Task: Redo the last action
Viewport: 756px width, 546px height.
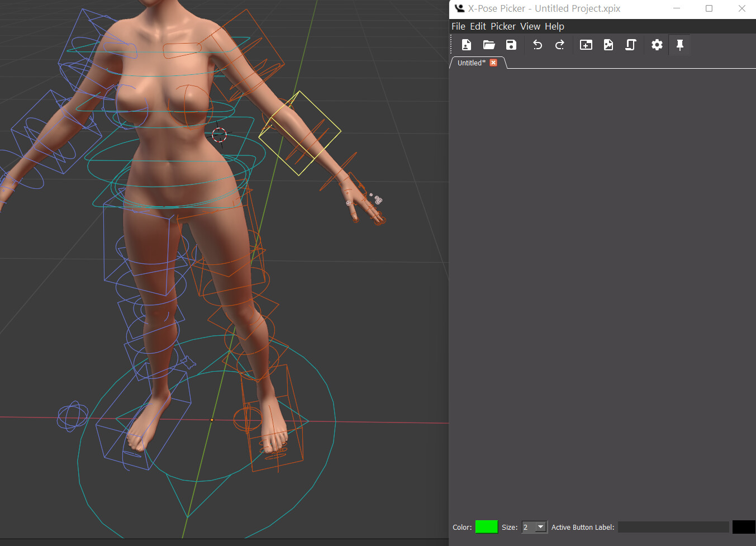Action: point(559,45)
